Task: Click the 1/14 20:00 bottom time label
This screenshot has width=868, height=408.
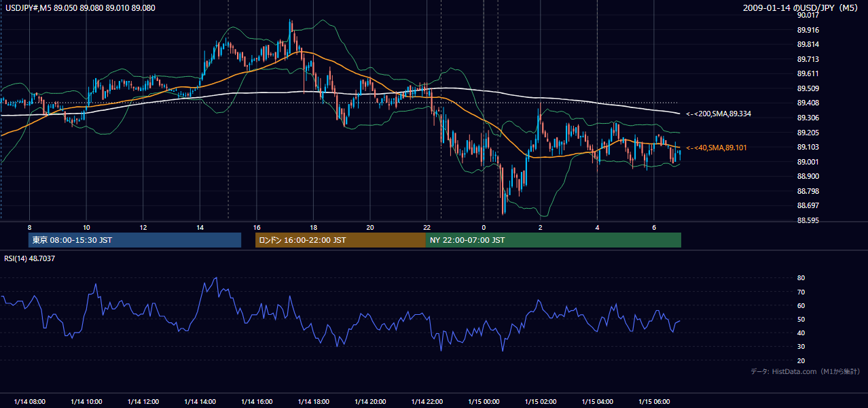Action: tap(370, 402)
